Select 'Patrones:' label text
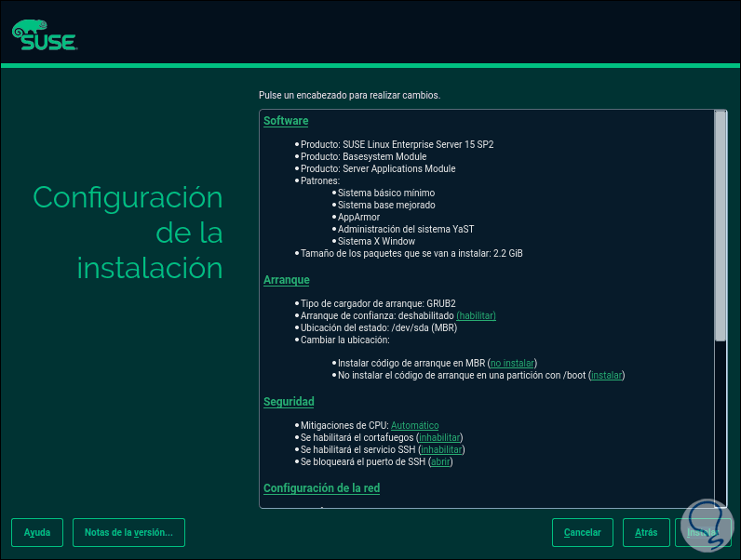The image size is (741, 560). [320, 180]
